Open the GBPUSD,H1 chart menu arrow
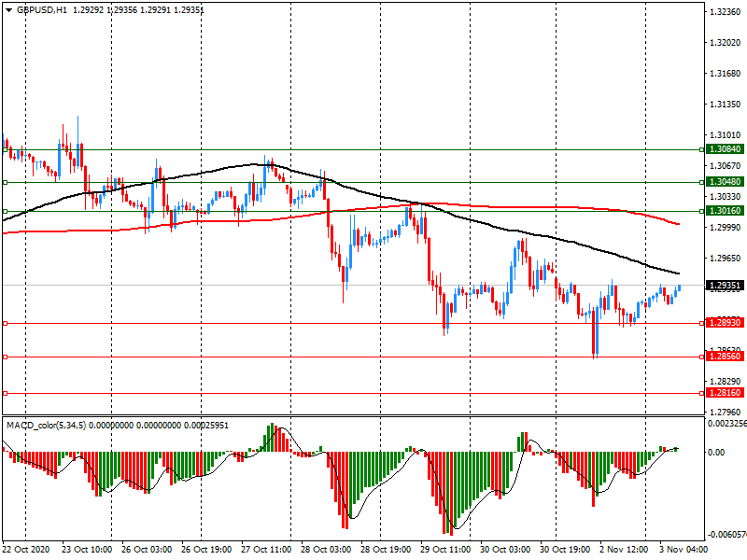This screenshot has width=747, height=560. 8,9
